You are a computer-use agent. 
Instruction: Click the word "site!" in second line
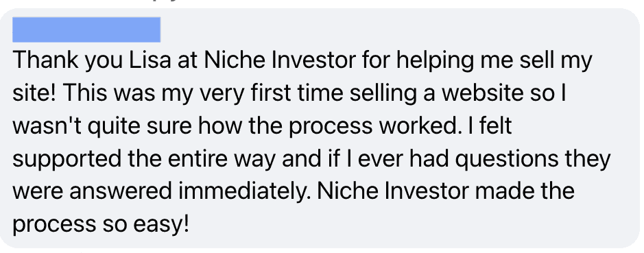pyautogui.click(x=32, y=93)
